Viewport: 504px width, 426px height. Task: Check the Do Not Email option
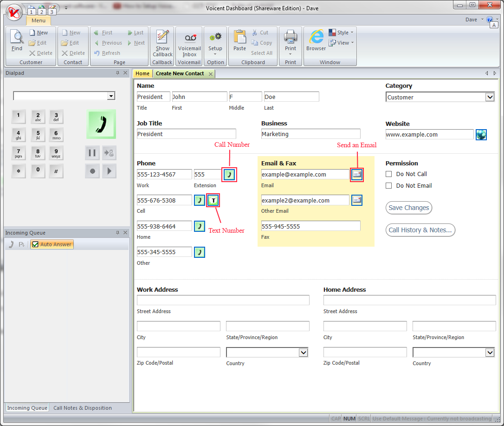[x=389, y=186]
